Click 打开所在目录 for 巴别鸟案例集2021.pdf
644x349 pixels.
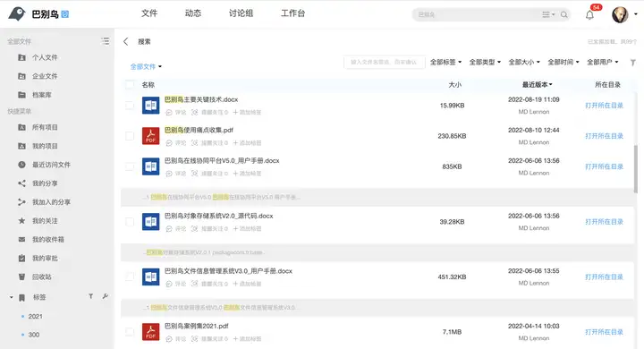tap(604, 332)
